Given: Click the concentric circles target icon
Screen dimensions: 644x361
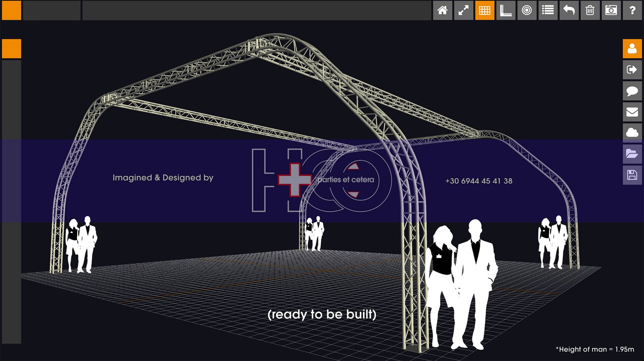Looking at the screenshot, I should click(x=527, y=10).
